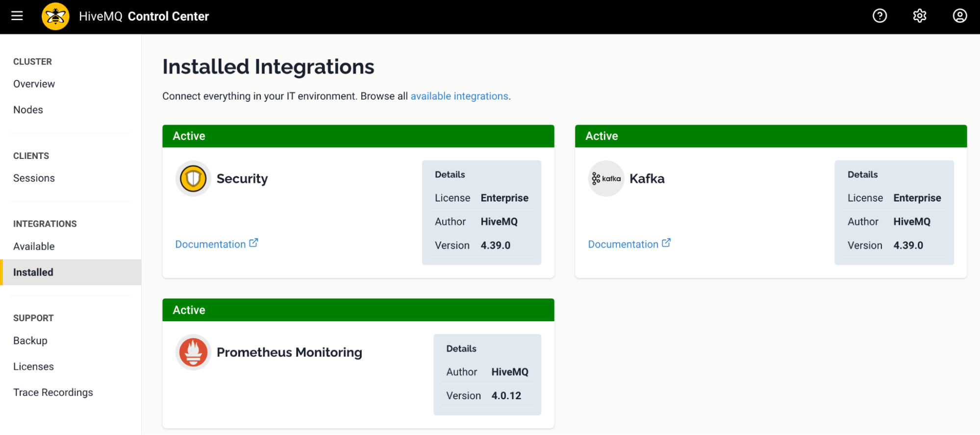The image size is (980, 435).
Task: Click external link icon beside Security Documentation
Action: 253,243
